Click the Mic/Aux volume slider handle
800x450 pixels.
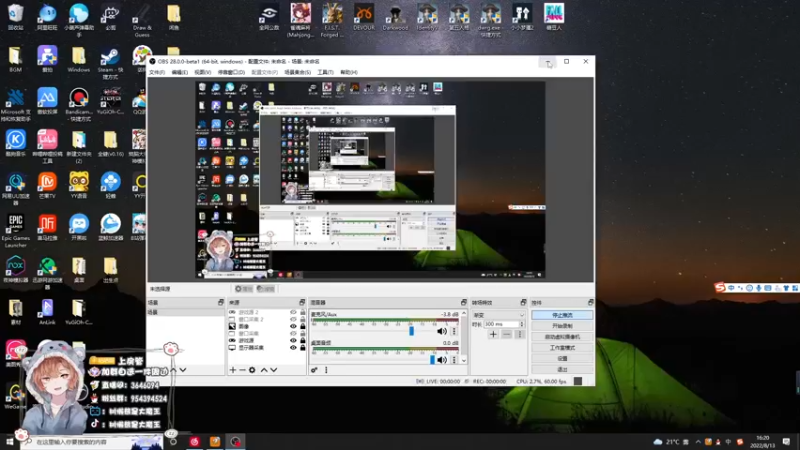411,331
